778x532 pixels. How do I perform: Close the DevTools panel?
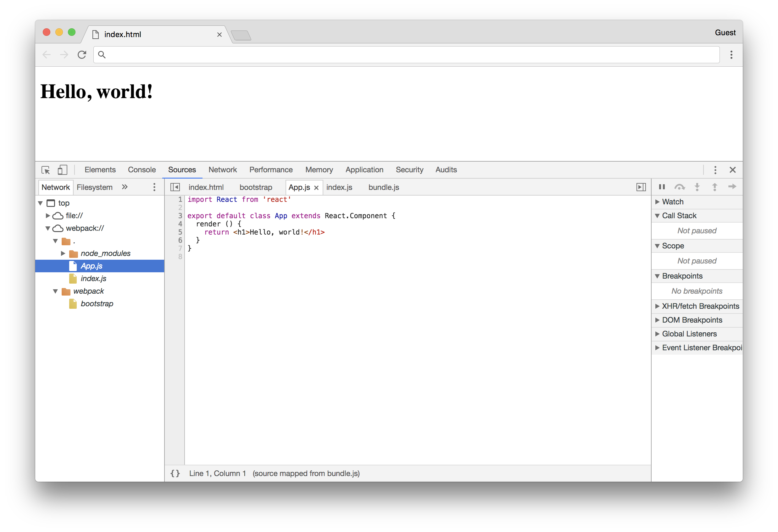coord(732,170)
